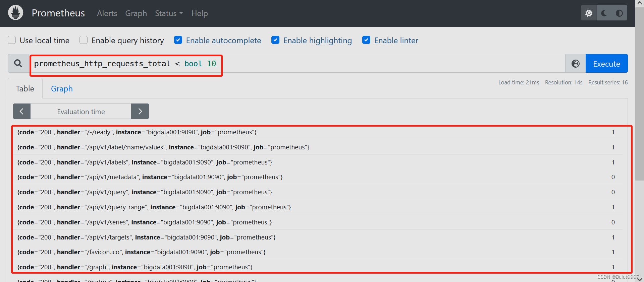
Task: Click the Prometheus brand title
Action: [58, 13]
